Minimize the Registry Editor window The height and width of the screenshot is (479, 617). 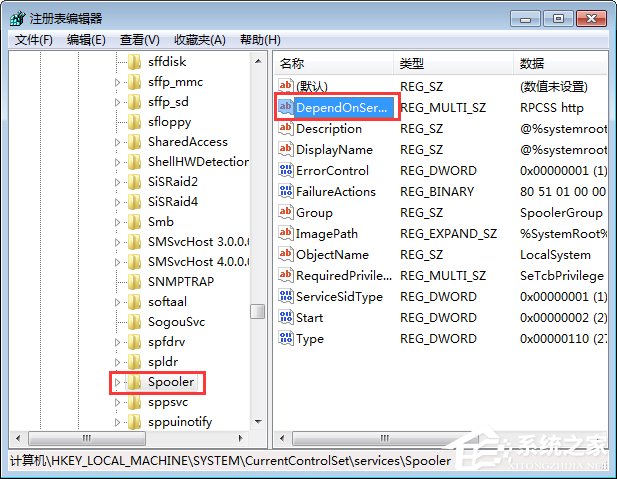click(525, 19)
